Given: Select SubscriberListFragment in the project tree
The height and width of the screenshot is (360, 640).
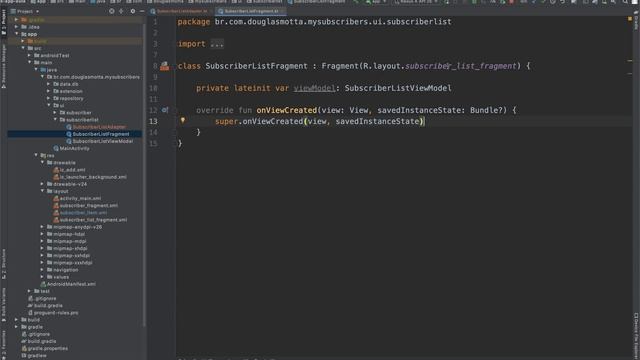Looking at the screenshot, I should 100,134.
